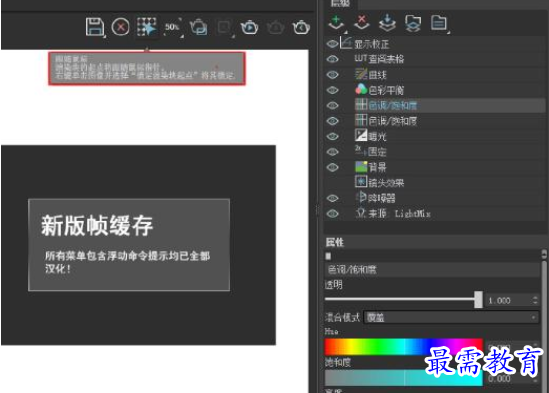Image resolution: width=549 pixels, height=393 pixels.
Task: Select the unselected 色调/饱和度 layer row
Action: point(434,121)
